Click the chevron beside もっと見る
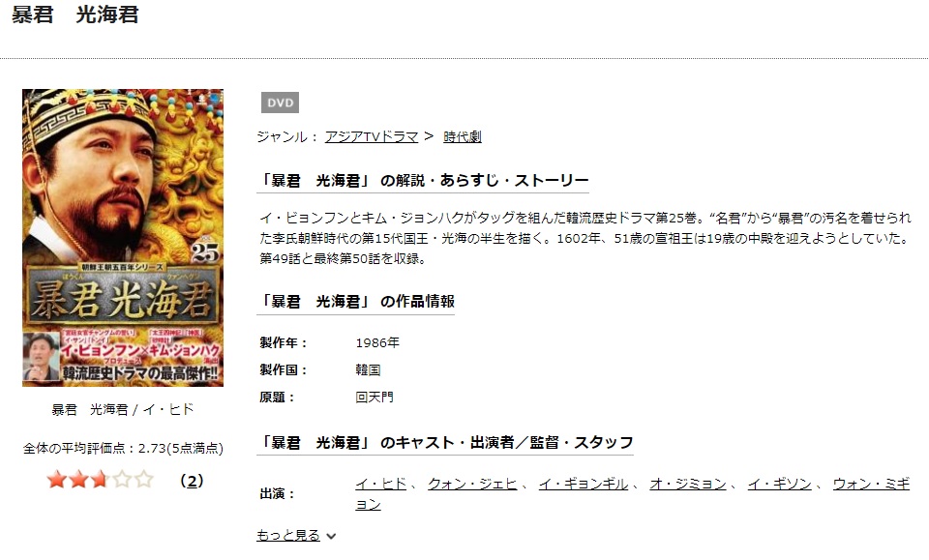The image size is (929, 560). tap(331, 537)
